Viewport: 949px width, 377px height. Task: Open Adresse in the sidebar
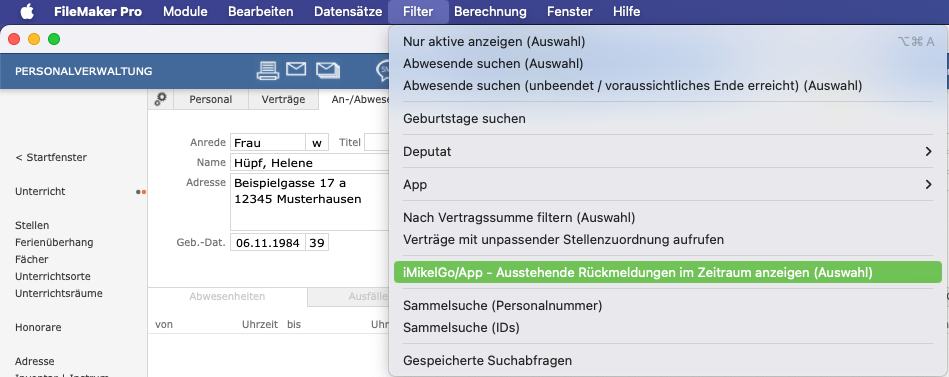click(34, 361)
